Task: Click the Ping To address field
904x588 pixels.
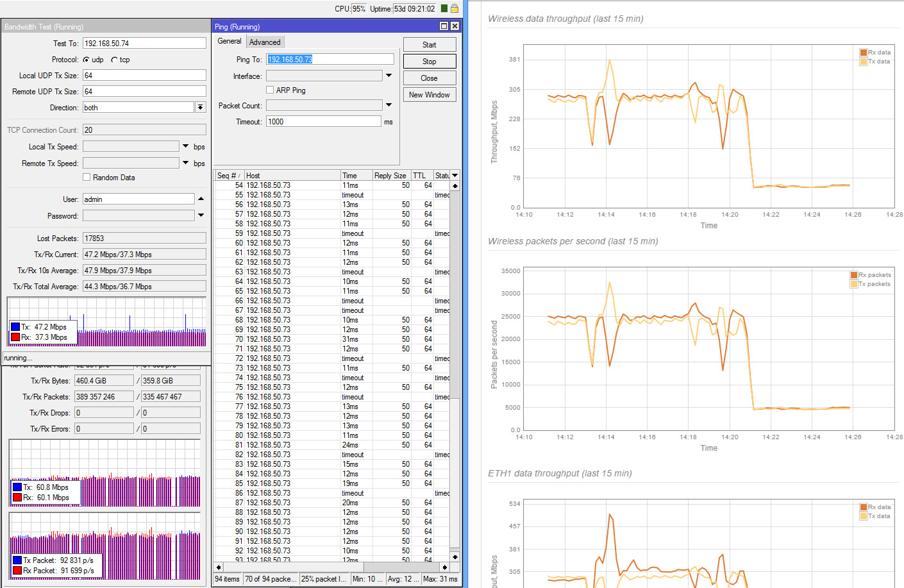Action: (330, 59)
